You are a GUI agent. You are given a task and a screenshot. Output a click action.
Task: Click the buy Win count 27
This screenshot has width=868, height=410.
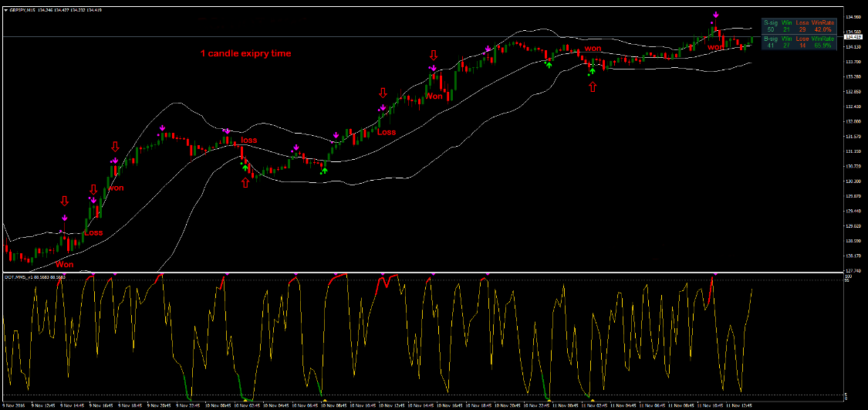pos(787,46)
